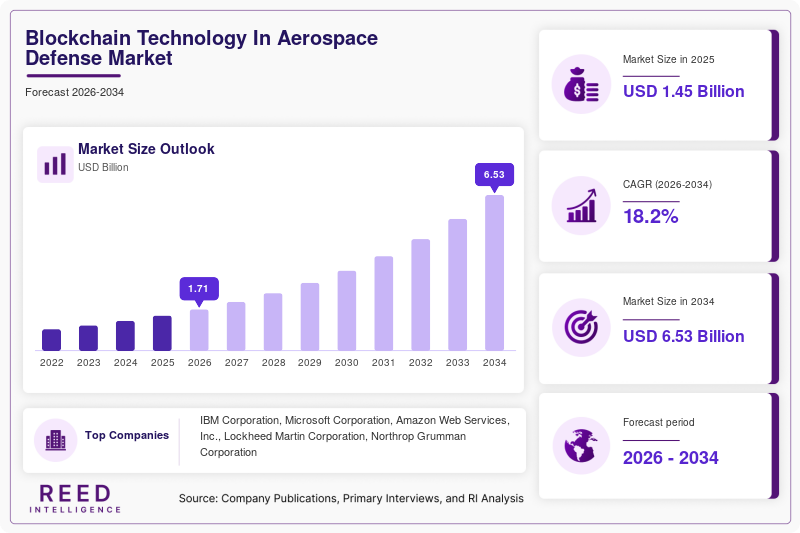800x533 pixels.
Task: Click the 2033 axis label
Action: click(x=458, y=363)
